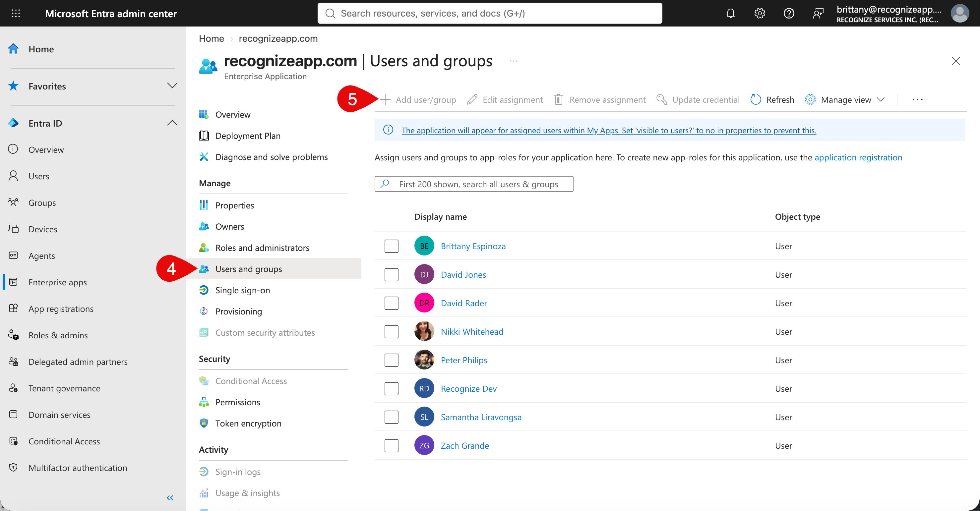The width and height of the screenshot is (980, 511).
Task: Click the Add user/group button
Action: [418, 100]
